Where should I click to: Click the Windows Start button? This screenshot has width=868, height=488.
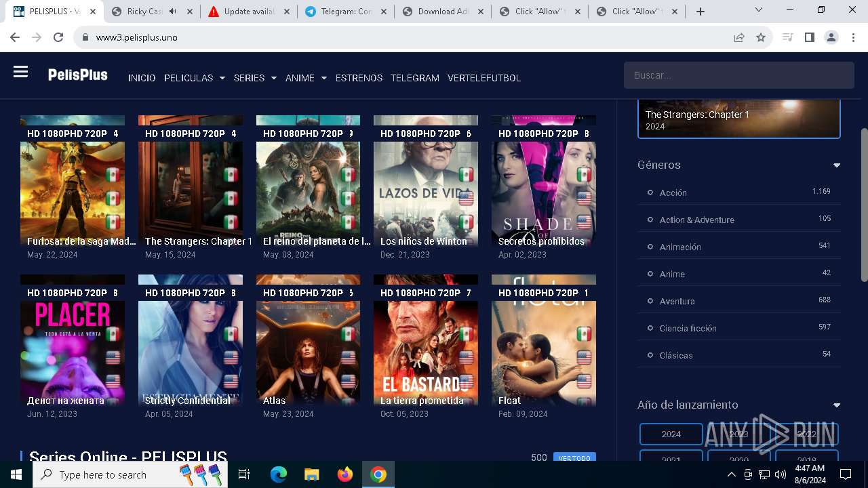click(16, 474)
